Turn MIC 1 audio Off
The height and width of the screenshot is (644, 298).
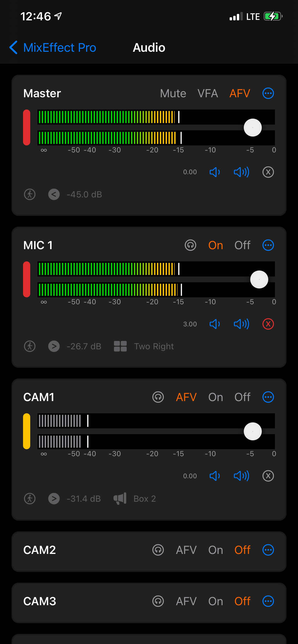coord(242,245)
